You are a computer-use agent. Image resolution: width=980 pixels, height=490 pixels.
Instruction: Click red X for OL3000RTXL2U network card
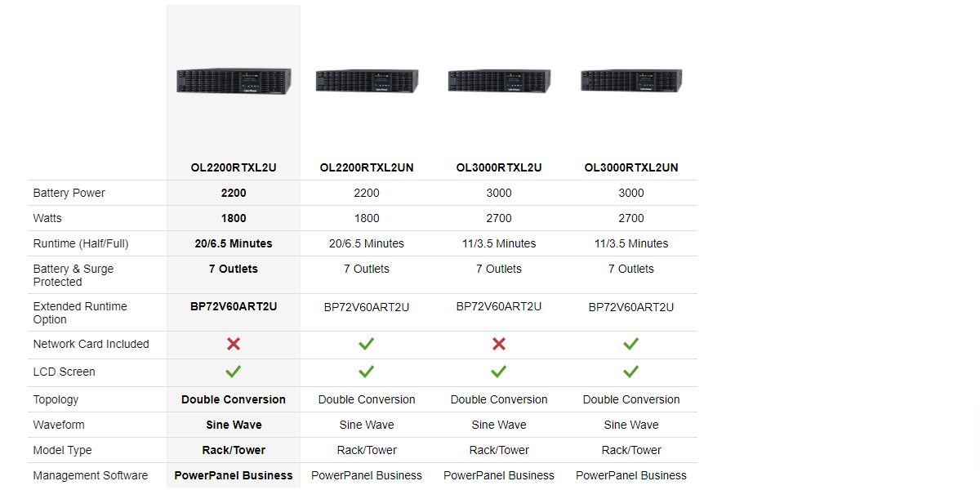click(x=499, y=344)
